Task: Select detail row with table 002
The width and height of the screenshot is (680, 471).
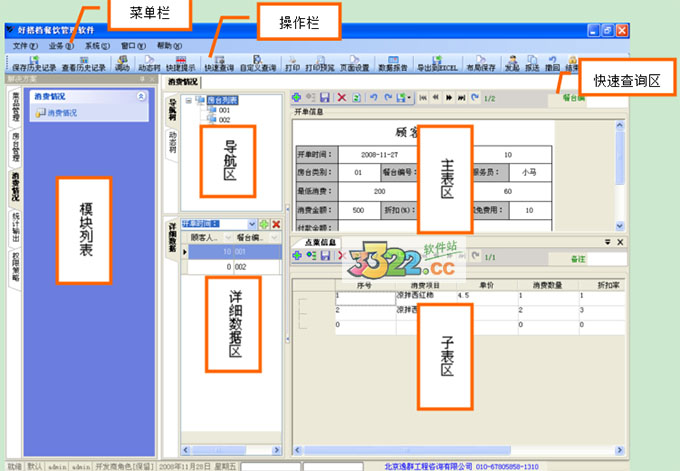Action: point(235,267)
